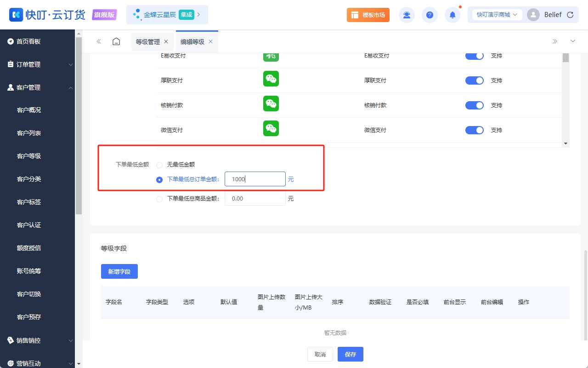Click the payment table scroll-down arrow
The image size is (588, 368).
click(565, 144)
